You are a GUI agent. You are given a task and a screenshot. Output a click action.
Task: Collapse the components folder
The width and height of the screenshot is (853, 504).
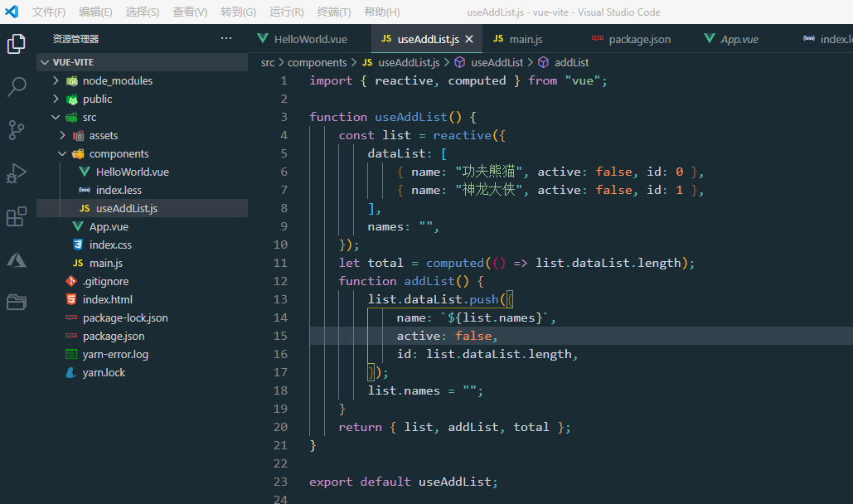(x=62, y=153)
